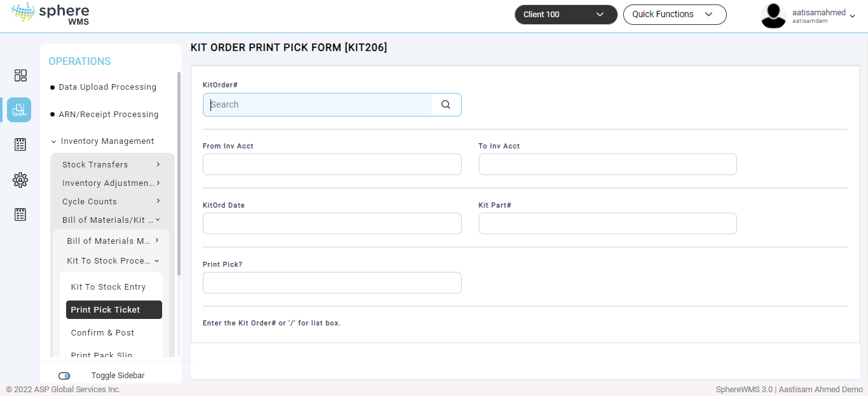
Task: Click the '© 2022 ASP Global Services Inc.' footer text
Action: point(63,389)
